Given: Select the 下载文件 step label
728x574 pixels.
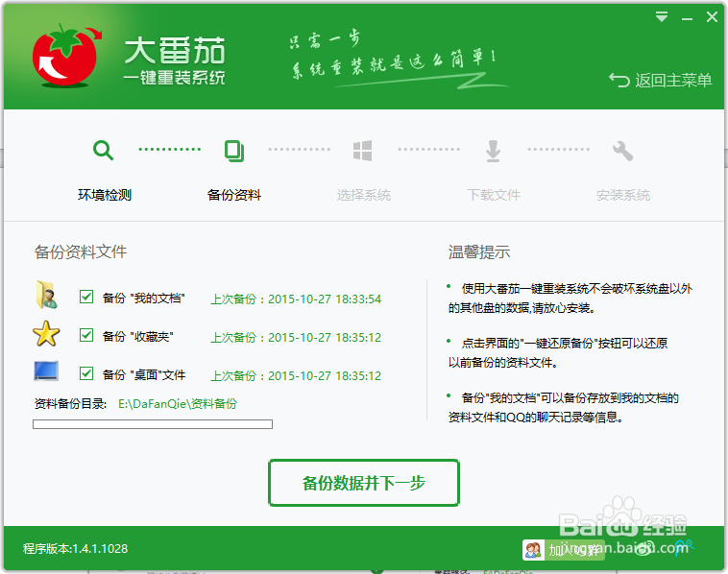Looking at the screenshot, I should pos(493,195).
